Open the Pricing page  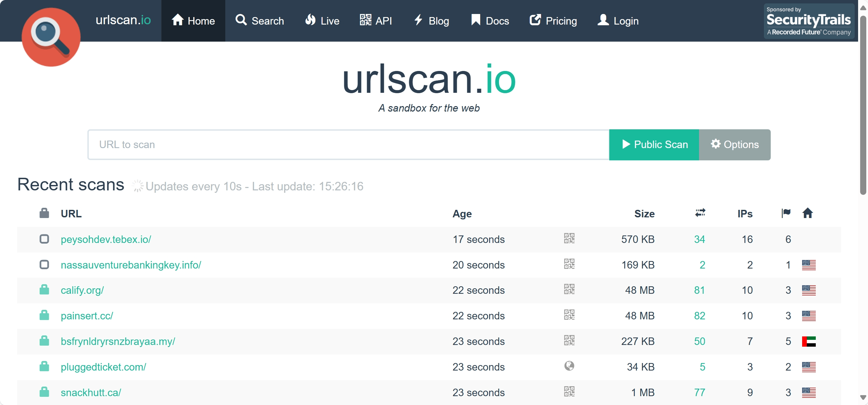pyautogui.click(x=553, y=21)
